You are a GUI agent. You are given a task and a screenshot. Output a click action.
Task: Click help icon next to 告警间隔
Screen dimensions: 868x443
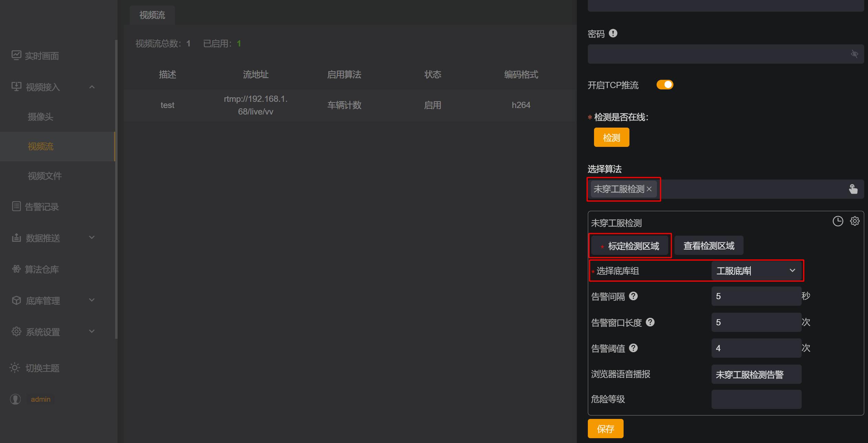[633, 296]
